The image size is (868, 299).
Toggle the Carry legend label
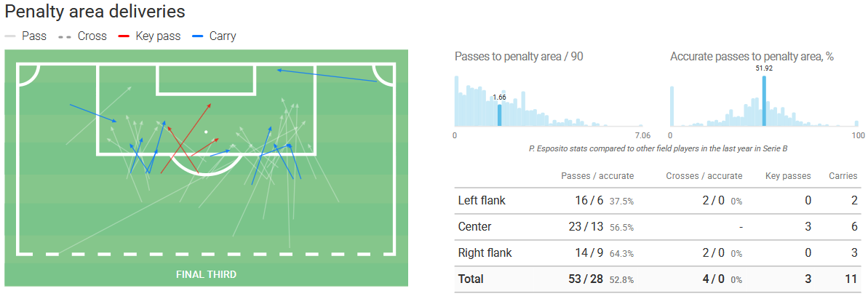[223, 36]
